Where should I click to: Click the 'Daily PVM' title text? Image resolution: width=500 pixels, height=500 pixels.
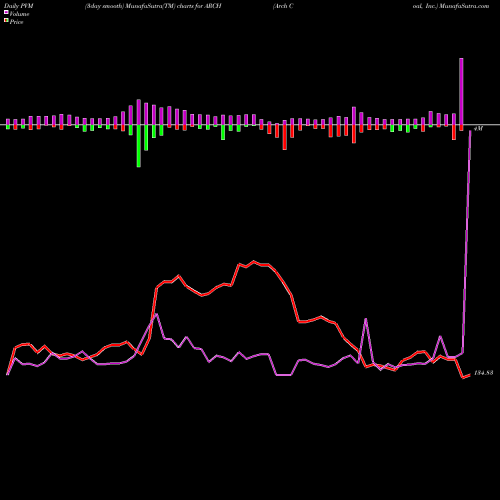click(x=19, y=6)
